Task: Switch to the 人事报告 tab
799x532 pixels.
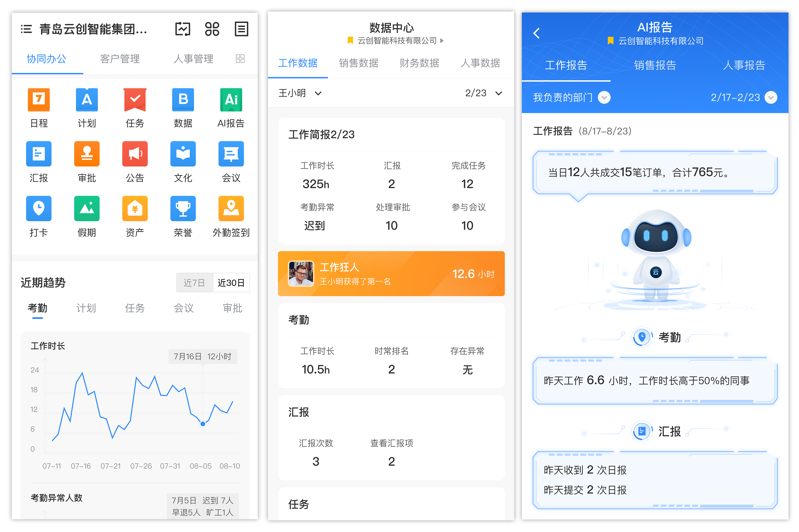Action: click(x=744, y=65)
